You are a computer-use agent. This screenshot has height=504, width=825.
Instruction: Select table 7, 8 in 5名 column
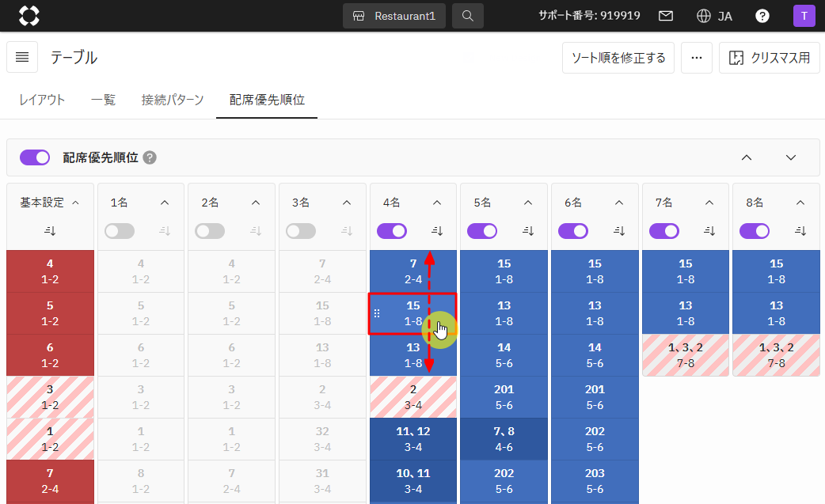coord(504,439)
